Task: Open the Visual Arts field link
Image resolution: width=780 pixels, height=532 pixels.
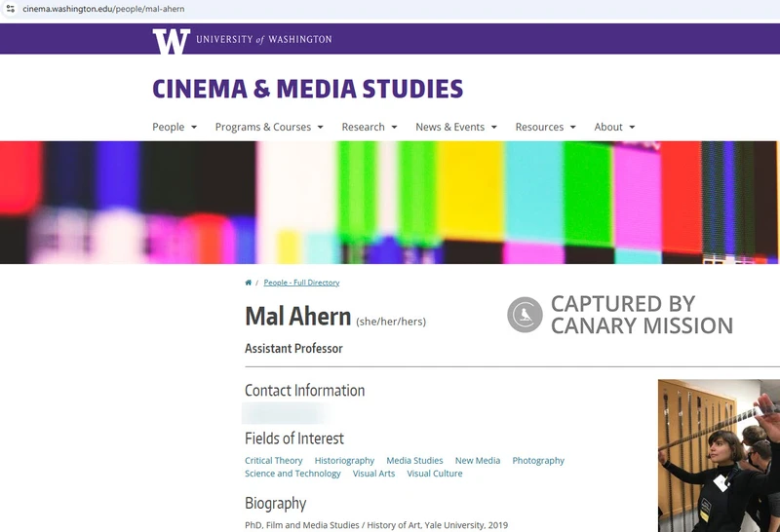Action: tap(373, 474)
